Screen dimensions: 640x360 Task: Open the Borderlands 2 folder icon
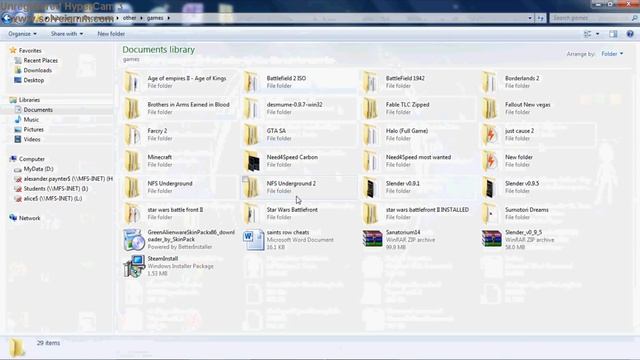(x=489, y=82)
